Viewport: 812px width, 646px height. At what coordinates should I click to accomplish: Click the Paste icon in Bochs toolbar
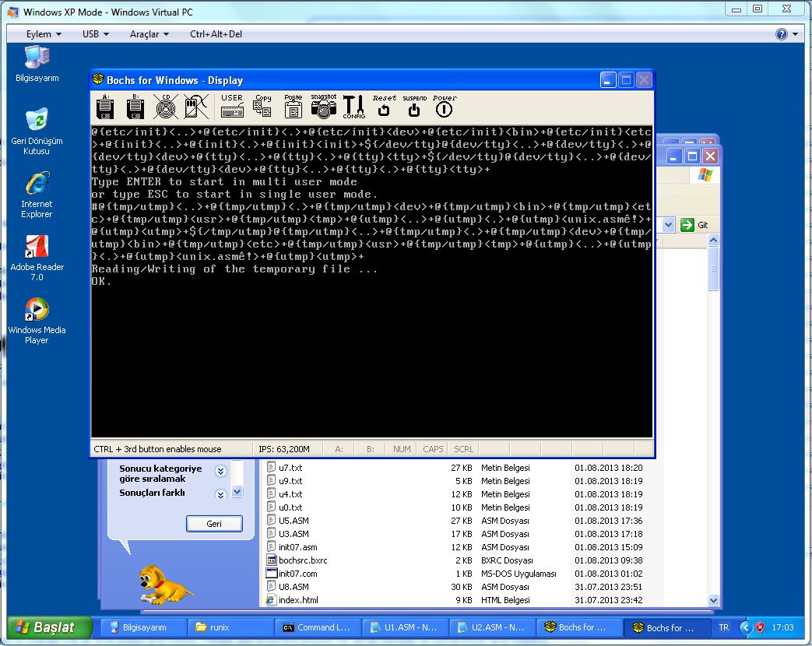(293, 107)
